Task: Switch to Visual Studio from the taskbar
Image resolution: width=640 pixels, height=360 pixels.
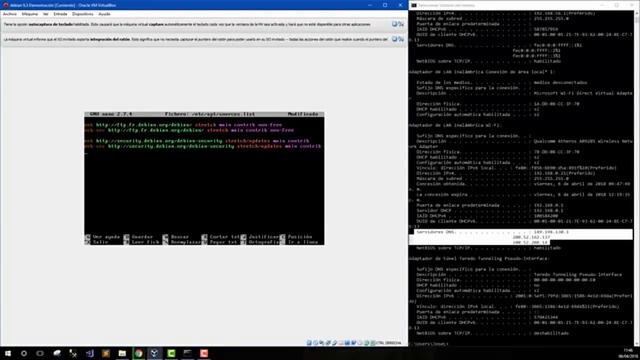Action: click(x=90, y=353)
